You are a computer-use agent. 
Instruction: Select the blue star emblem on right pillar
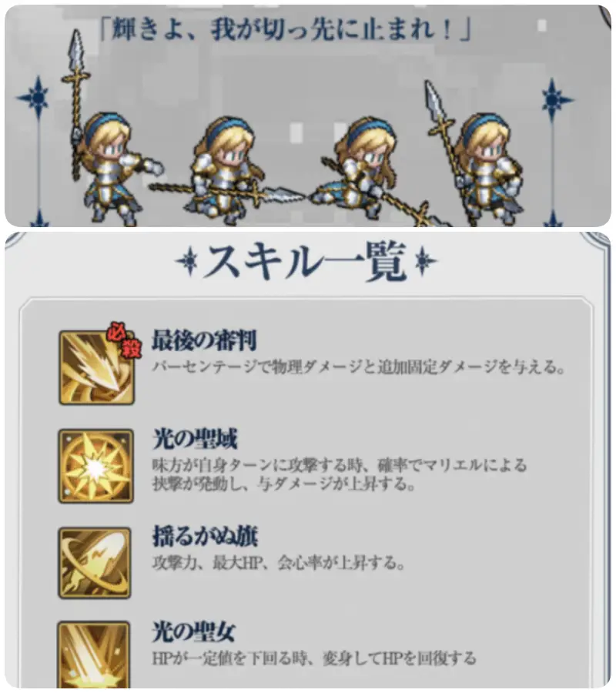(x=552, y=100)
